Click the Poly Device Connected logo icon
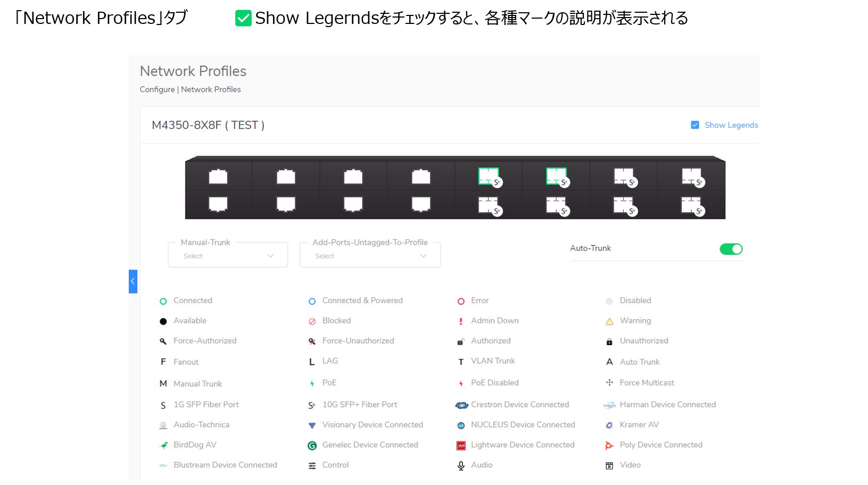 tap(609, 446)
